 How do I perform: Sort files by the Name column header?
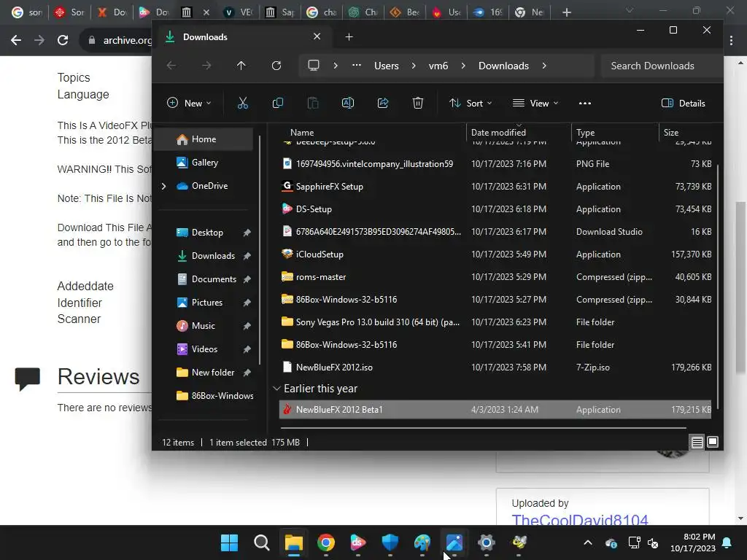tap(302, 133)
